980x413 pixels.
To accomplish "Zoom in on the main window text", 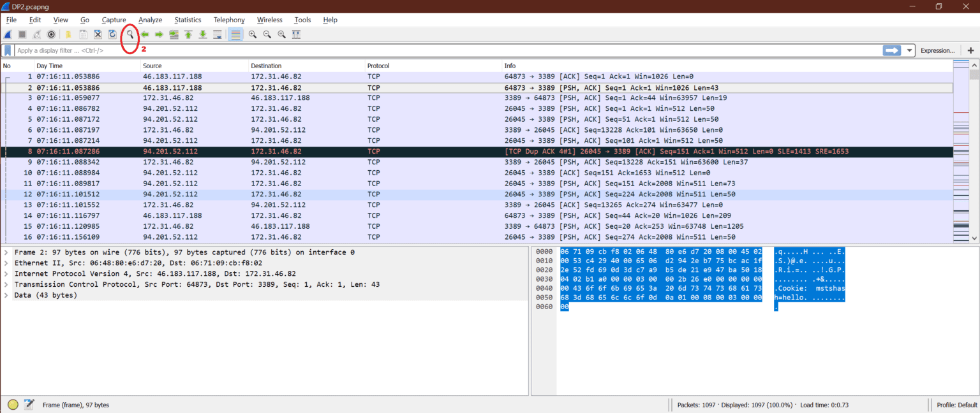I will click(x=253, y=34).
